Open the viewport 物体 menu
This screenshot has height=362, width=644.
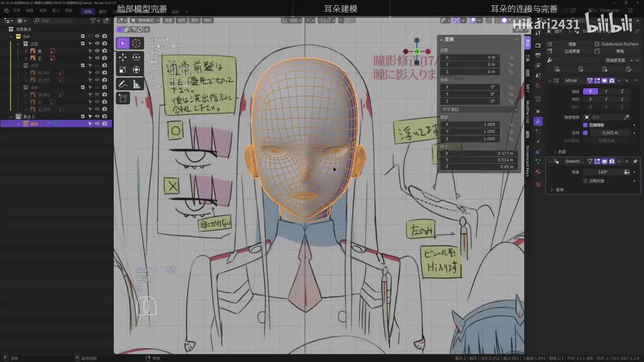208,21
